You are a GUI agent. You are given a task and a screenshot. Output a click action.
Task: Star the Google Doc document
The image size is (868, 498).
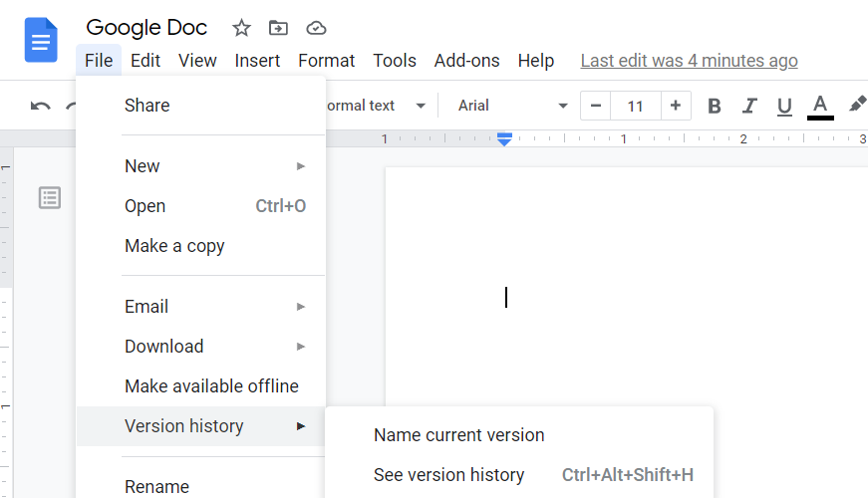(241, 28)
